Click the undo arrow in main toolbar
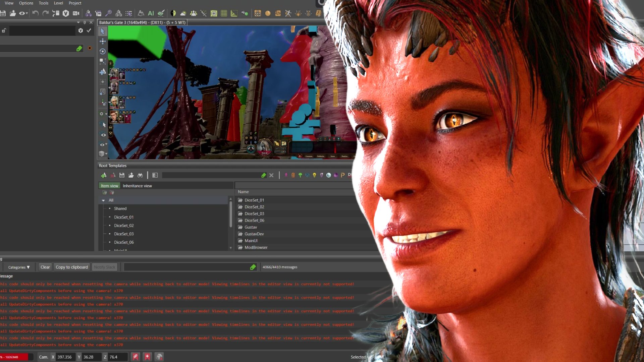Viewport: 644px width, 362px height. click(35, 13)
